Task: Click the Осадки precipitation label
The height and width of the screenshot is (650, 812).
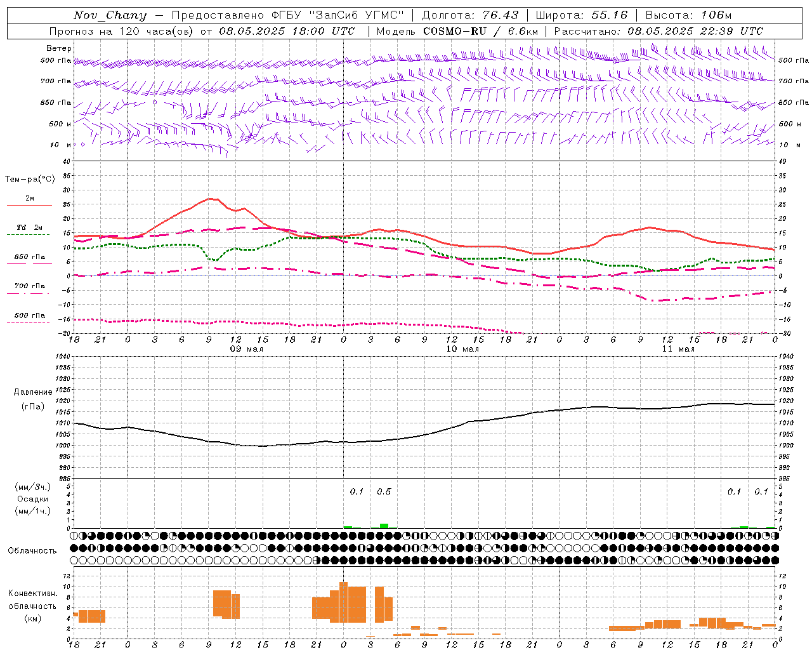Action: pos(33,499)
